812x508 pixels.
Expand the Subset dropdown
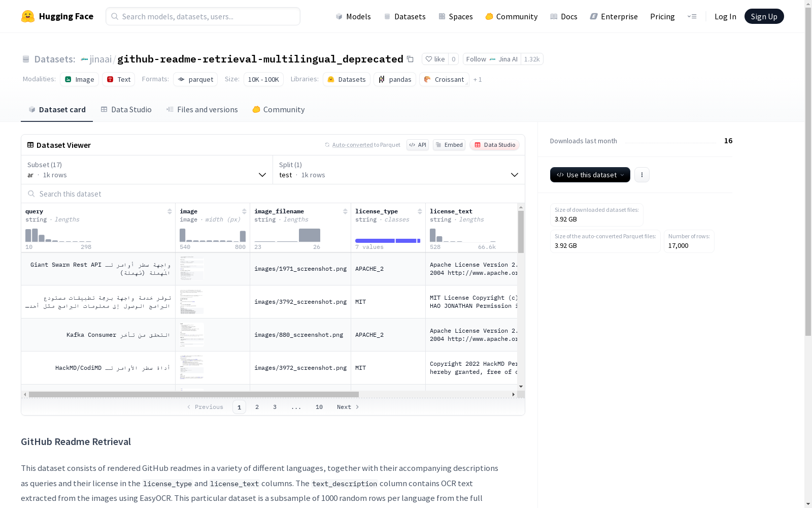147,170
